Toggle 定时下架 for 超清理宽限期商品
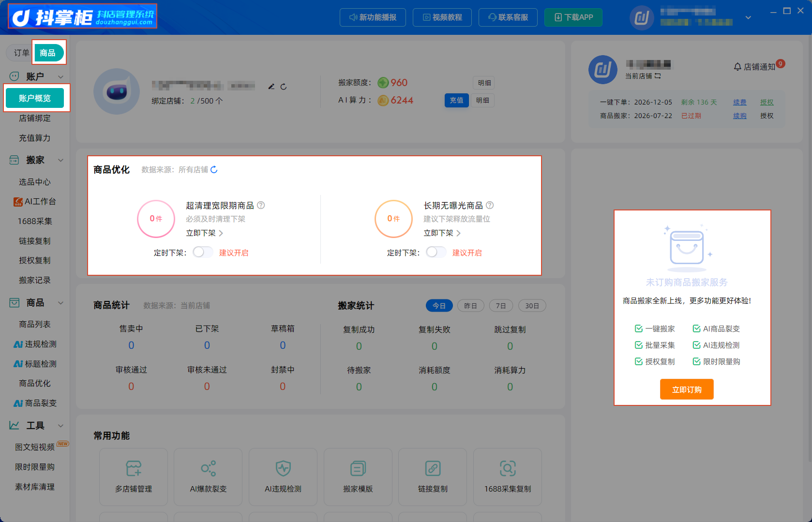 202,252
